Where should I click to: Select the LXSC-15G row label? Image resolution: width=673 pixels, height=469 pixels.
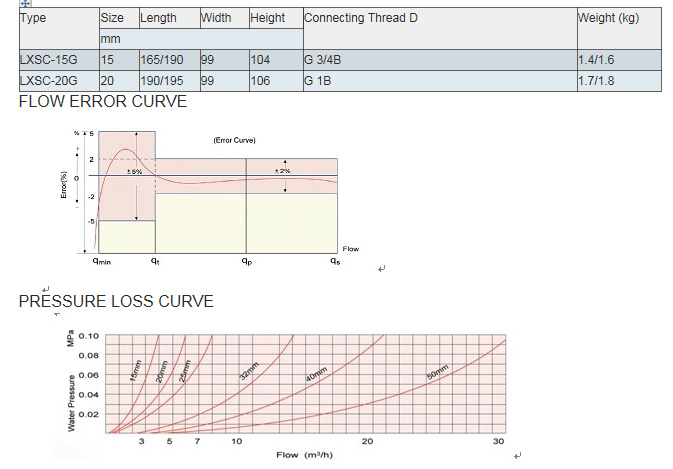point(46,59)
